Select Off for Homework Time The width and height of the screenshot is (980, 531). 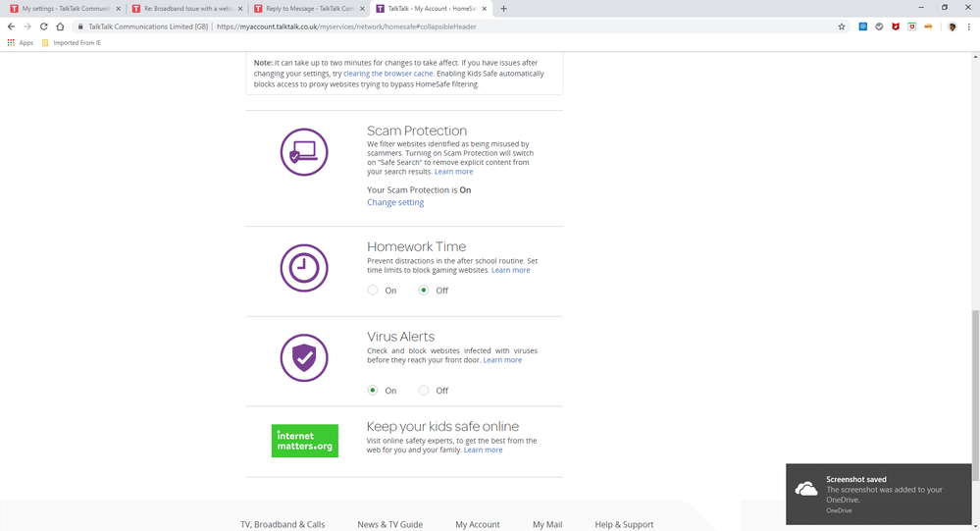click(424, 291)
